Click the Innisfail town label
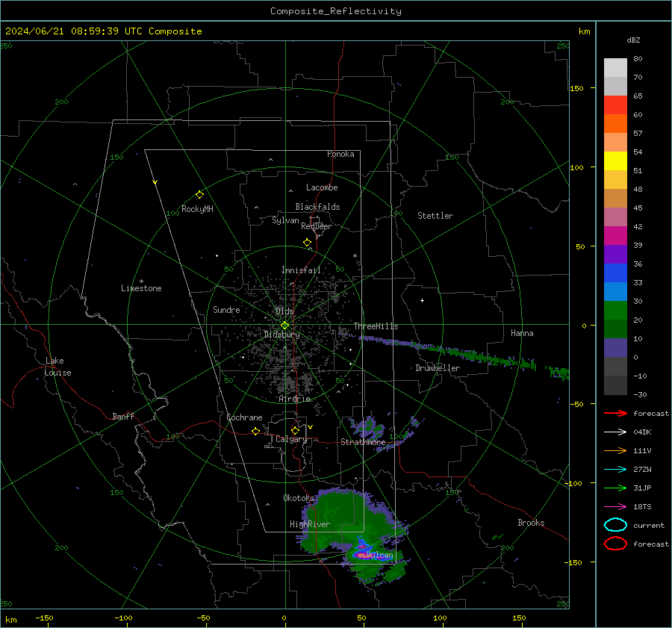 pyautogui.click(x=301, y=270)
